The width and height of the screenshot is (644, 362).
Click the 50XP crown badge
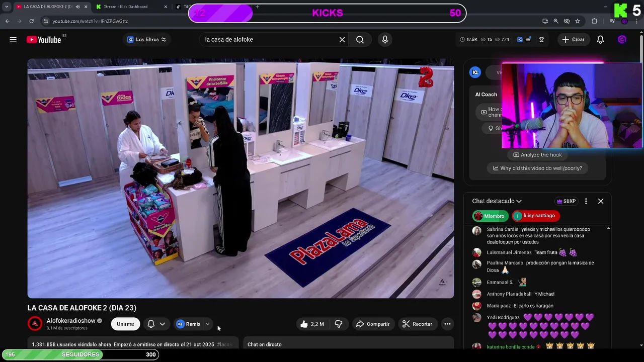tap(566, 201)
